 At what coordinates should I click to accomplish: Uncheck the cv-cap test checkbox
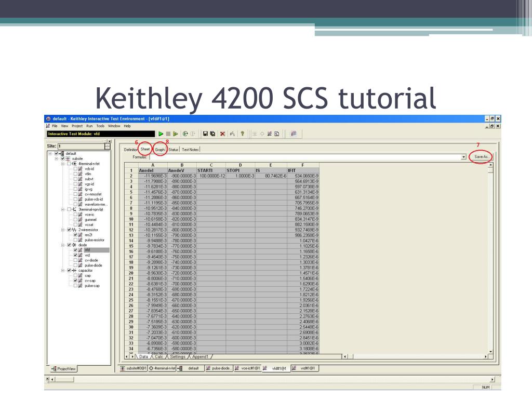75,281
